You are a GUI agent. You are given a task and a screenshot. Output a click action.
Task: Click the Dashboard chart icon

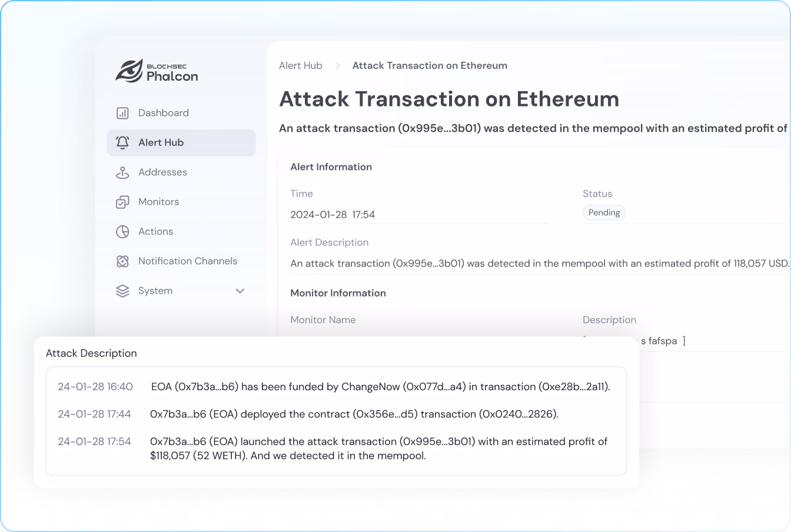(122, 113)
